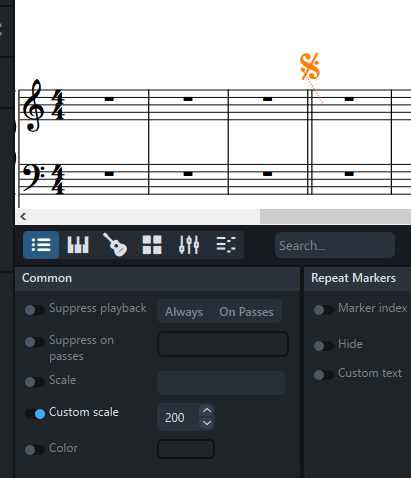Turn off the Custom scale toggle

click(35, 414)
